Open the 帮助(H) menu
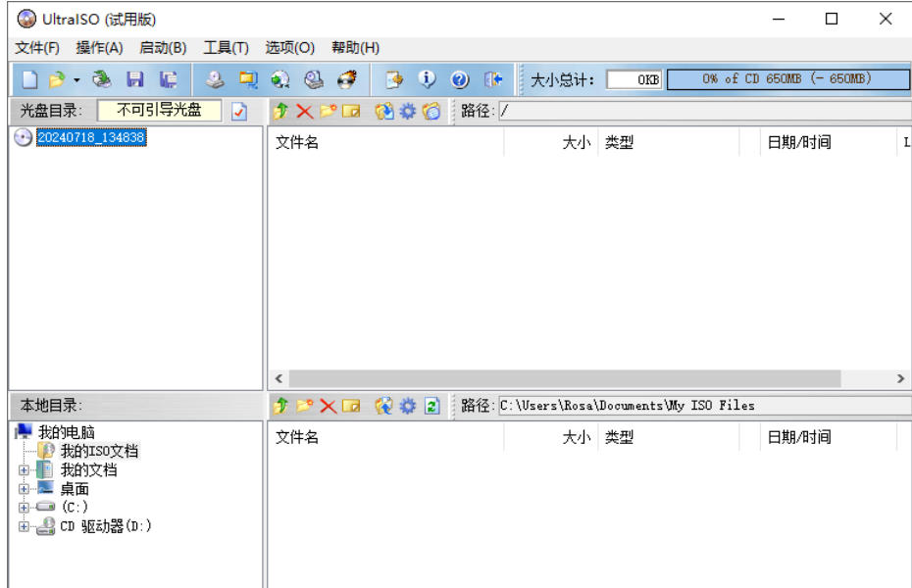912x588 pixels. pyautogui.click(x=355, y=48)
